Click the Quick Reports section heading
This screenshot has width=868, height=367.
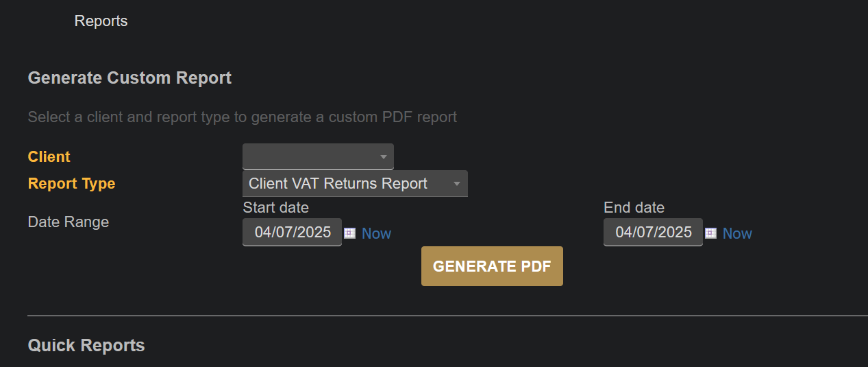(86, 345)
